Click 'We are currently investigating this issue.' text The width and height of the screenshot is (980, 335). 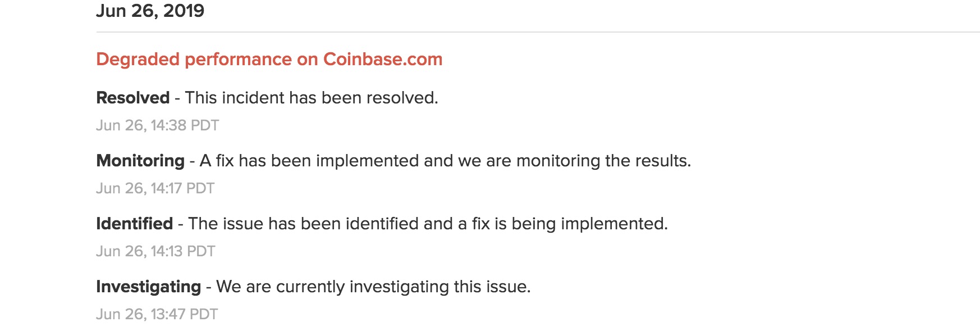[x=373, y=287]
